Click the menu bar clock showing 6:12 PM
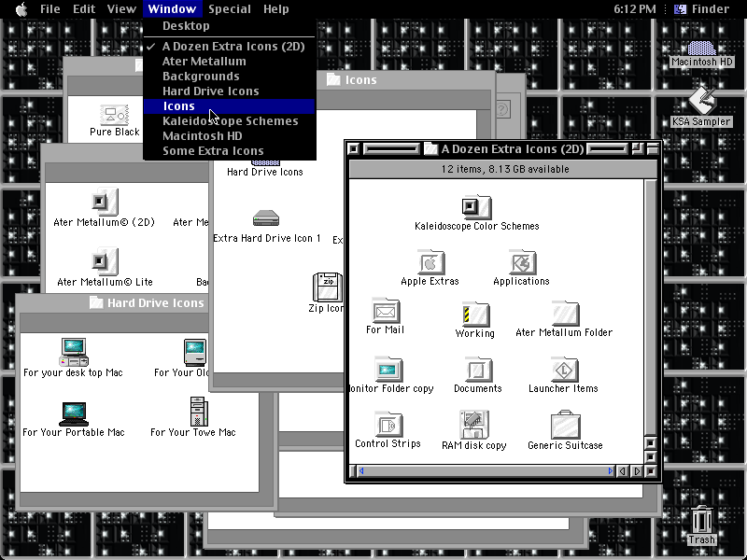 click(x=635, y=9)
